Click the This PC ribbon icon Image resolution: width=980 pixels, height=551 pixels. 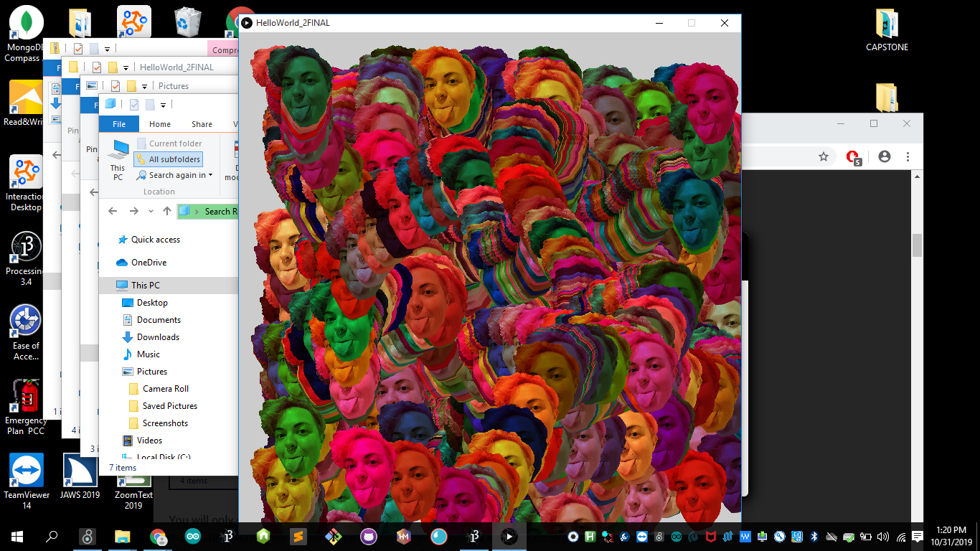(118, 159)
